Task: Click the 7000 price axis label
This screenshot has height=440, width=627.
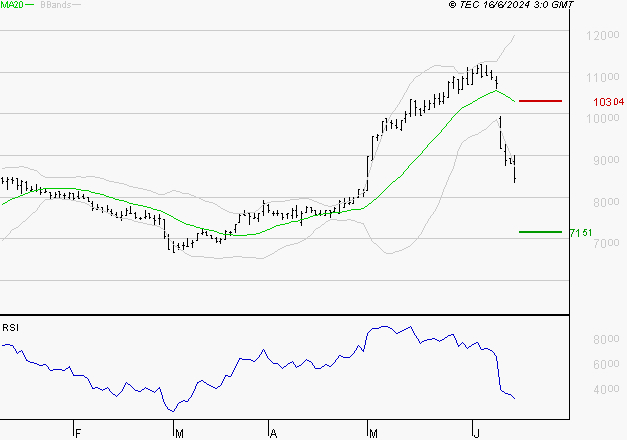Action: pyautogui.click(x=606, y=243)
